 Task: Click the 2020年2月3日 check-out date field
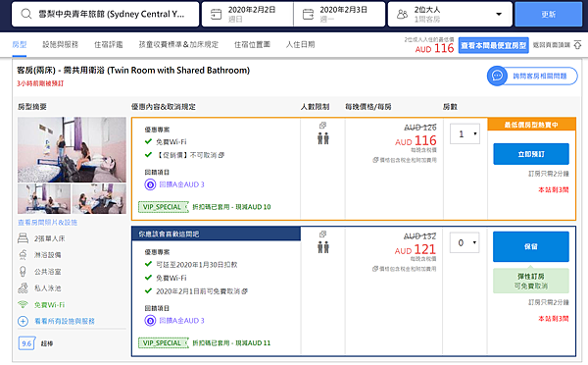point(339,15)
